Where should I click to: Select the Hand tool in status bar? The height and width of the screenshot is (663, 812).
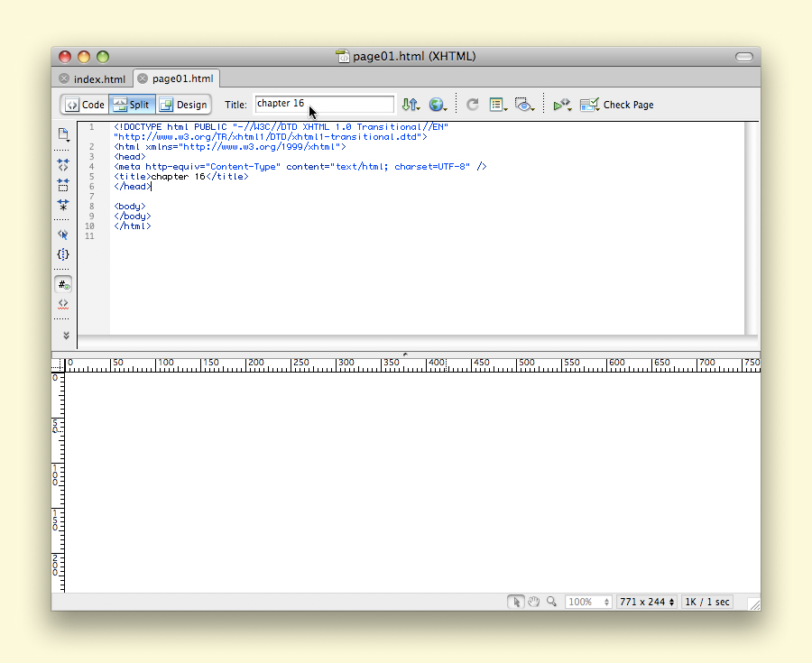(x=533, y=602)
